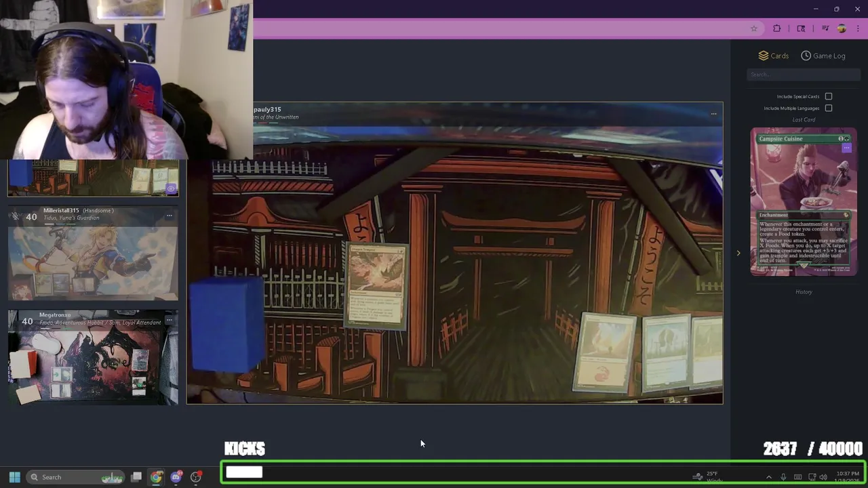
Task: Click the taskbar microphone icon
Action: click(783, 477)
